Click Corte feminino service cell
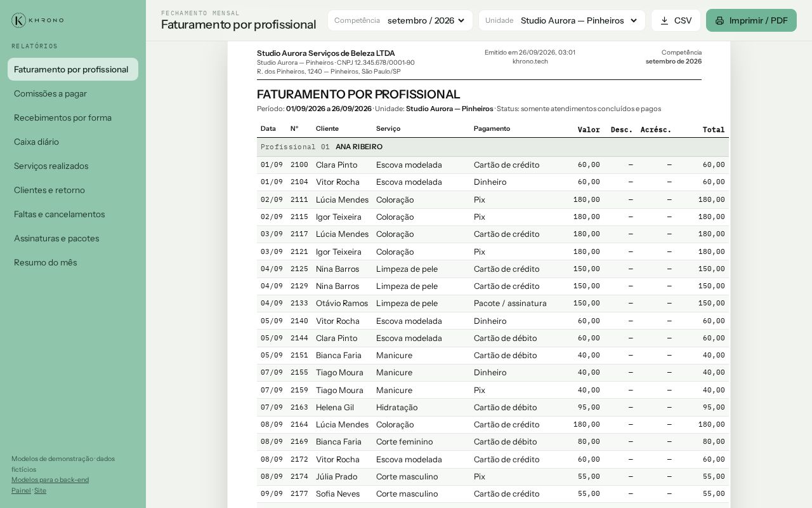Viewport: 812px width, 508px height. point(404,441)
